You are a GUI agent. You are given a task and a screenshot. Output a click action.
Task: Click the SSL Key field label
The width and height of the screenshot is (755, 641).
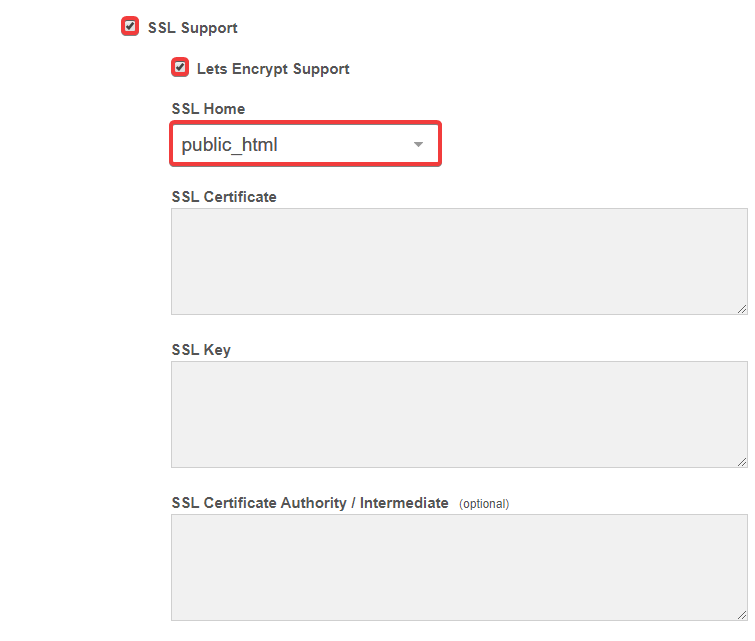coord(201,350)
